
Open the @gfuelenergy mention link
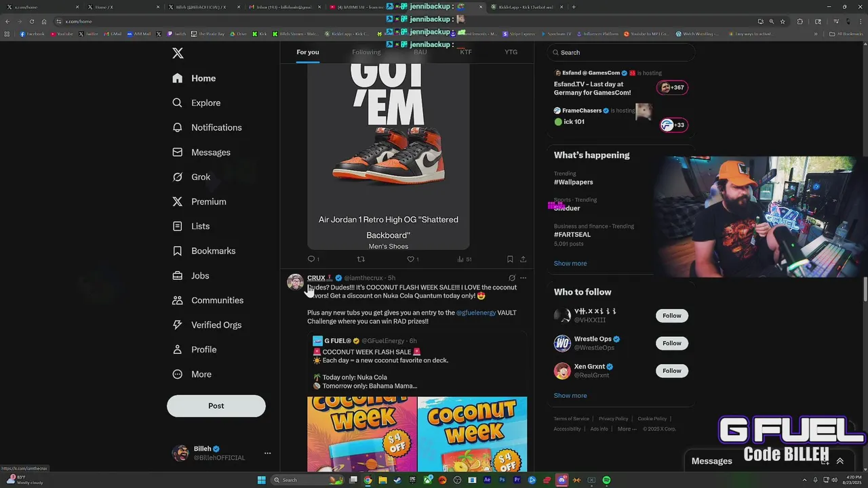click(x=476, y=312)
